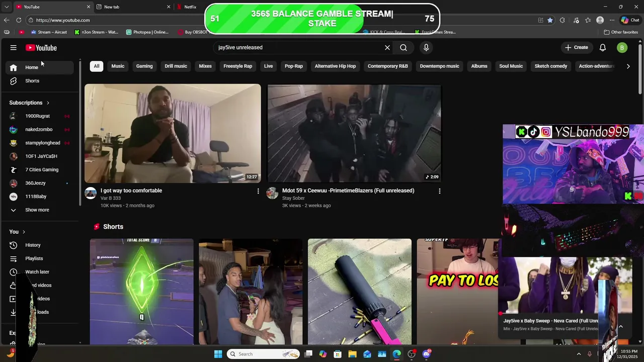
Task: Clear the search box with the X
Action: 387,48
